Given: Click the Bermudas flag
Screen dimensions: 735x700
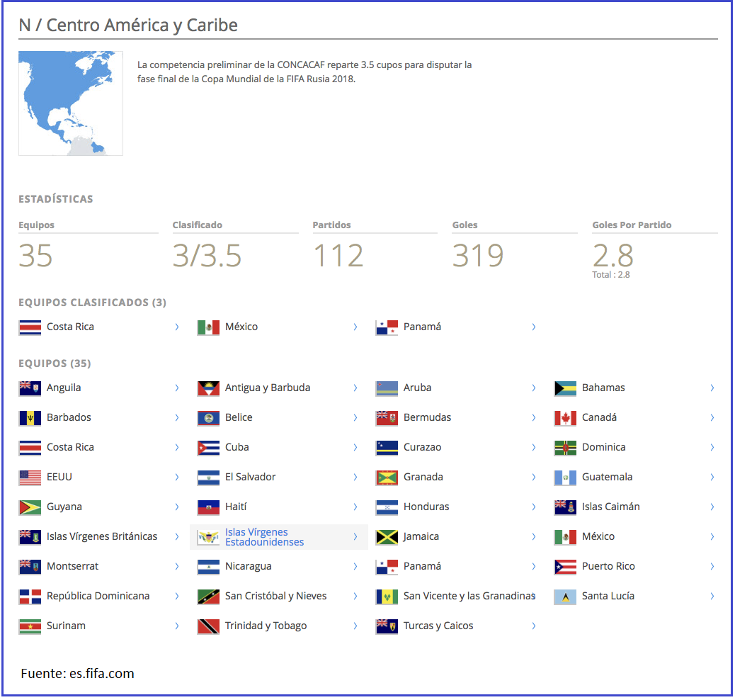Looking at the screenshot, I should (x=387, y=418).
